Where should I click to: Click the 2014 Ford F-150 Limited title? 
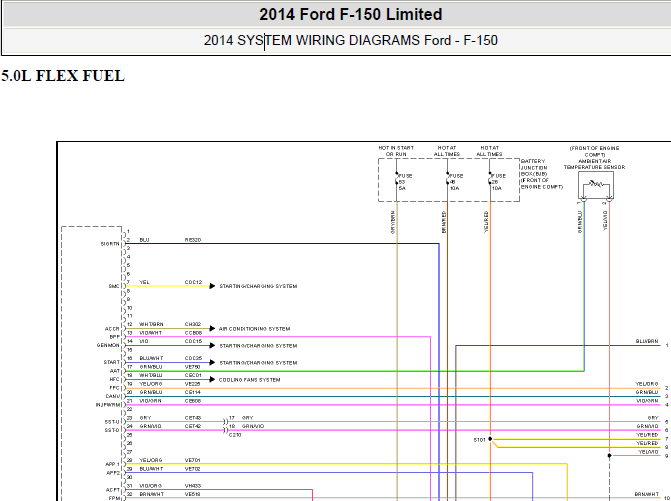tap(350, 15)
